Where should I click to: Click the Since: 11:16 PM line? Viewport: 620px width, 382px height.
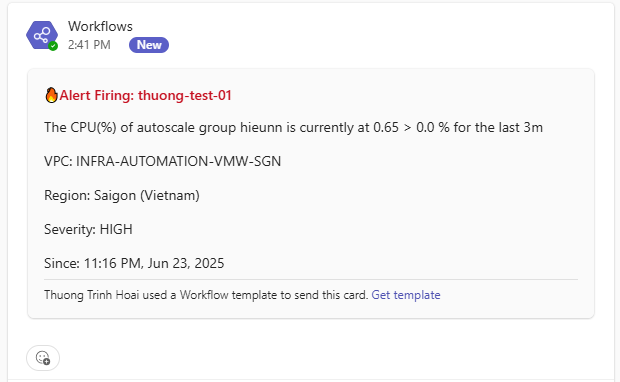[134, 263]
